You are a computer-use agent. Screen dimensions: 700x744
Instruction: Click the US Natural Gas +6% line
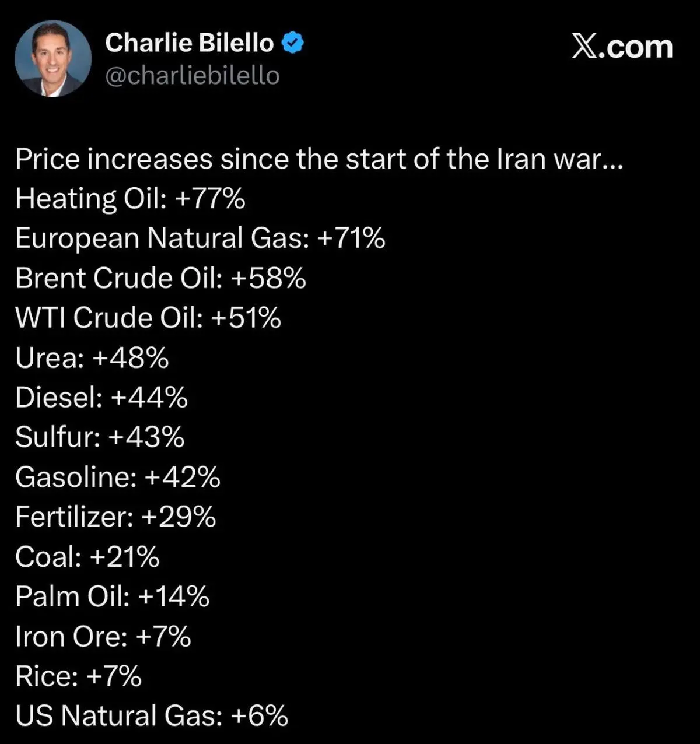pyautogui.click(x=152, y=716)
